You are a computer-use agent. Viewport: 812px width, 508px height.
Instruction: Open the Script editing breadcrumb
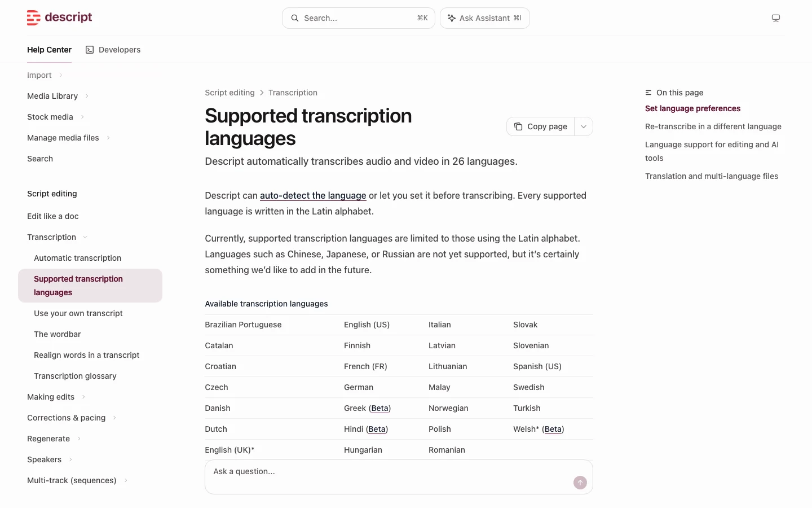[230, 93]
